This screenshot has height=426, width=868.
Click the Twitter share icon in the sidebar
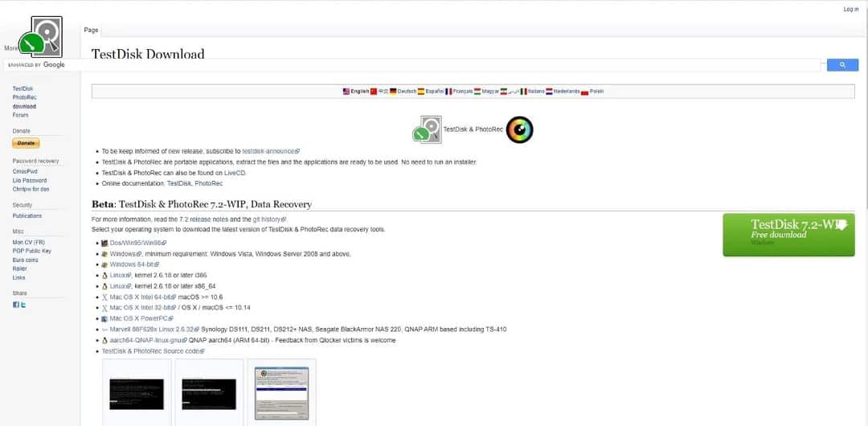pyautogui.click(x=23, y=305)
